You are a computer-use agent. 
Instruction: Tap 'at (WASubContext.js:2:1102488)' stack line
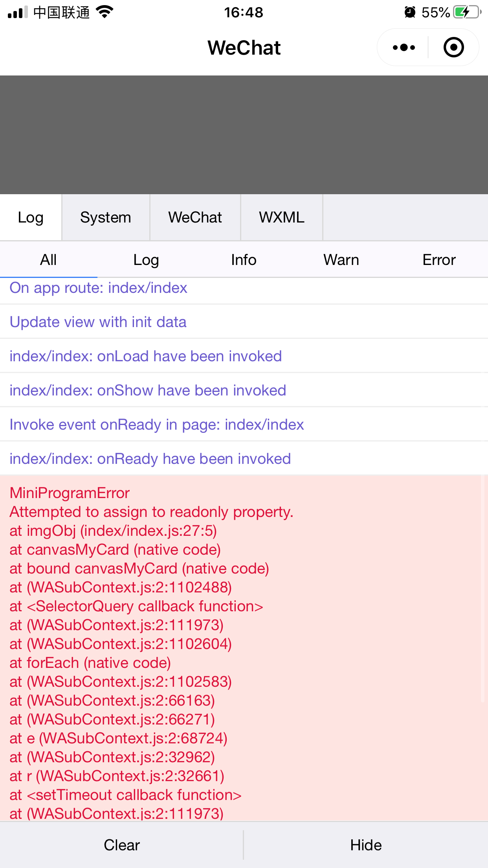tap(121, 587)
